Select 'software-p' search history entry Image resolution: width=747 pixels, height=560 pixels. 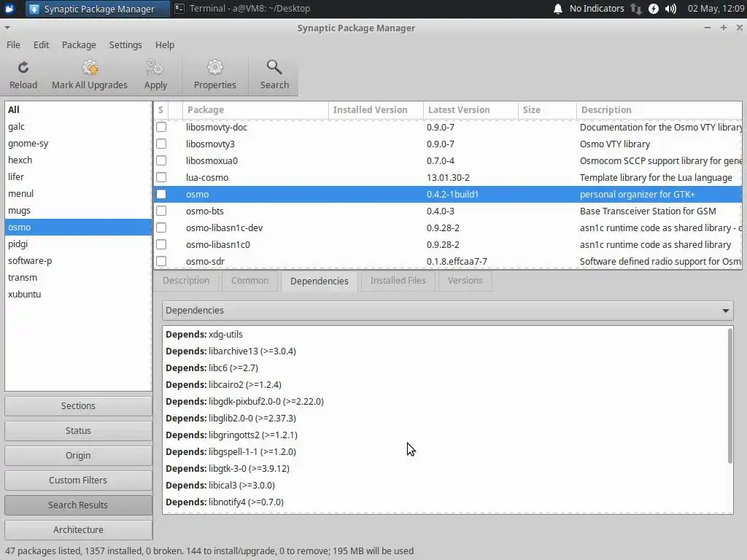[78, 260]
